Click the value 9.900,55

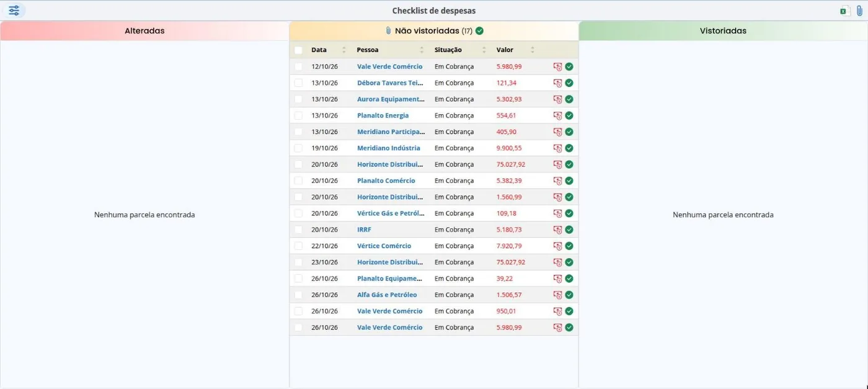509,148
